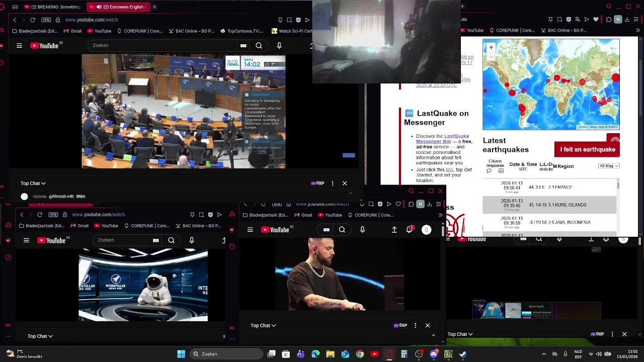This screenshot has height=362, width=644.
Task: Zoom in on the earthquake map
Action: [491, 48]
